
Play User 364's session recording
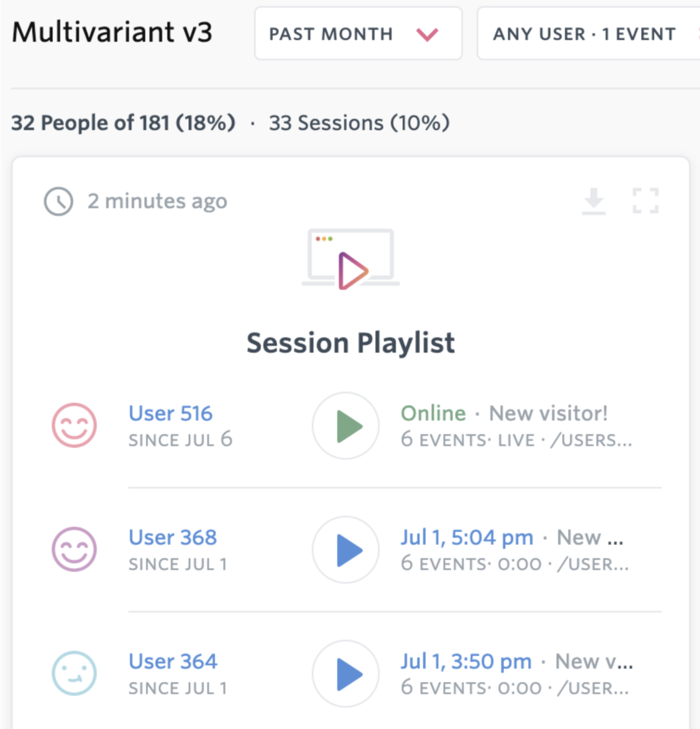(346, 674)
